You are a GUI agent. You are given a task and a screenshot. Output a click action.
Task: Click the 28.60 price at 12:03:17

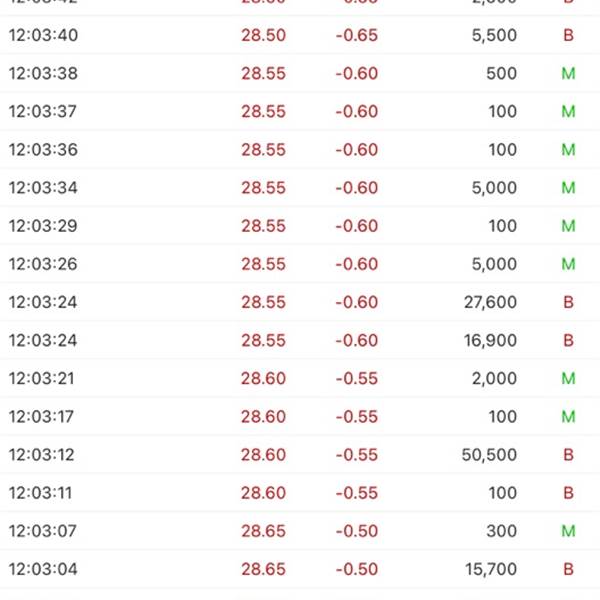tap(263, 417)
